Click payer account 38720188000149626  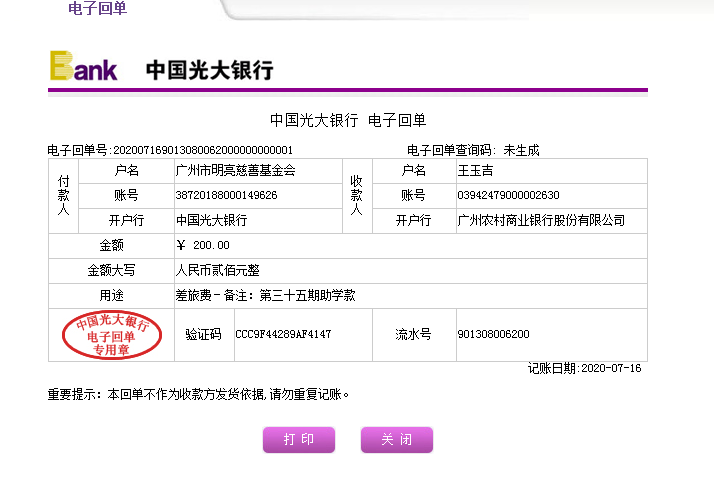coord(226,195)
